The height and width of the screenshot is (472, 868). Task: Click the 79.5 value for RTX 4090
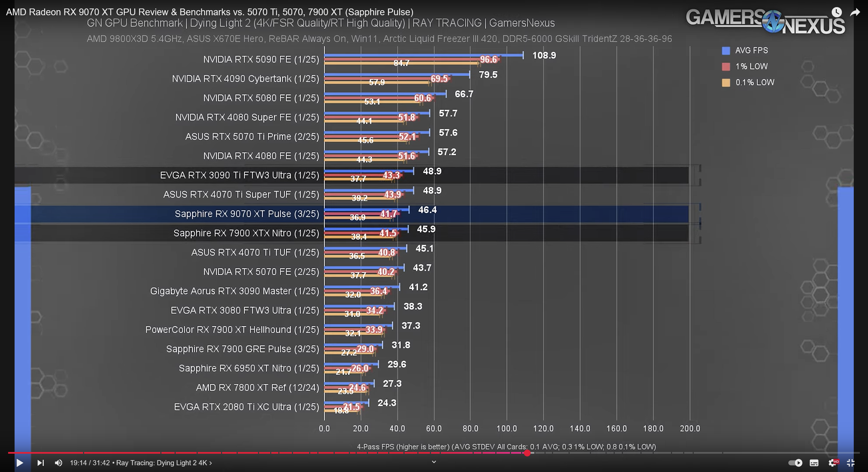[x=488, y=75]
